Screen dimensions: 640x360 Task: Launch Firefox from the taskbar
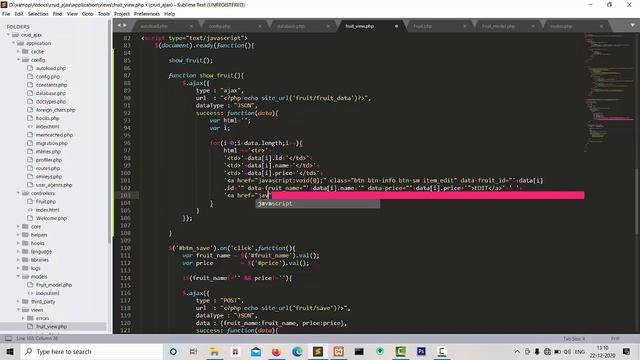[x=276, y=351]
